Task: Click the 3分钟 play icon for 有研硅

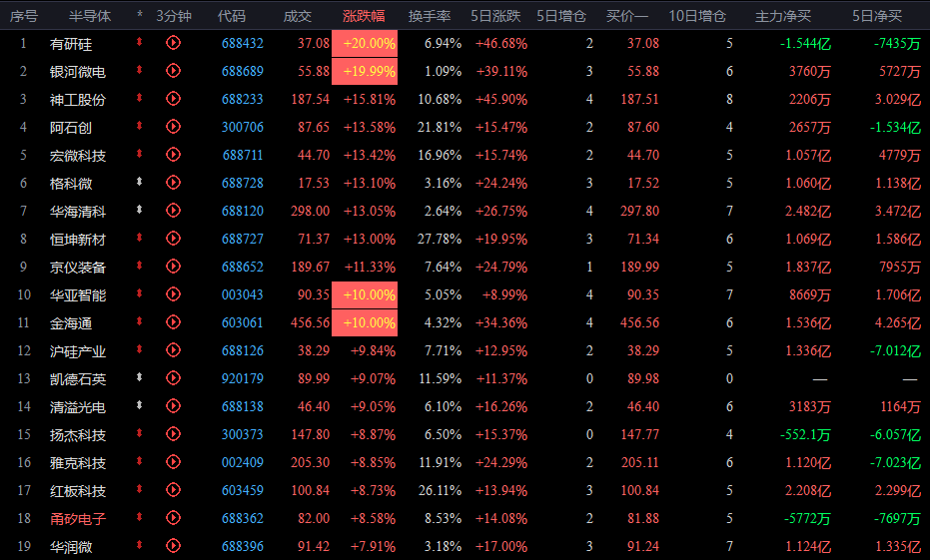Action: coord(173,43)
